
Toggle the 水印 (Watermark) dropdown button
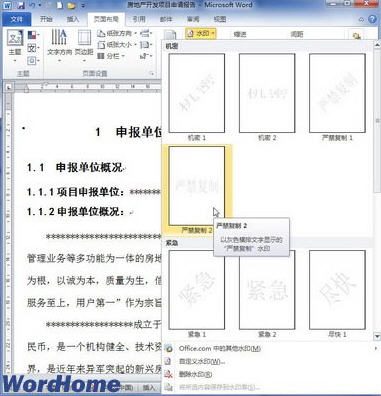point(201,34)
